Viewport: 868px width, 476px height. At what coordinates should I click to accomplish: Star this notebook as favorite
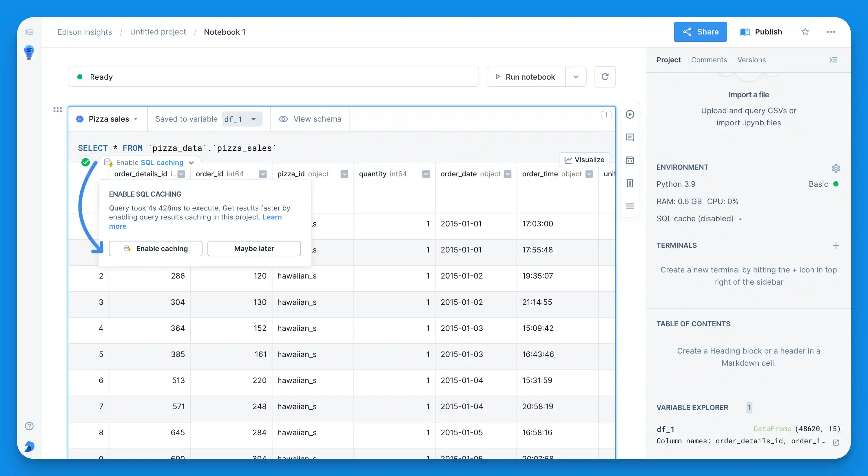[x=805, y=32]
